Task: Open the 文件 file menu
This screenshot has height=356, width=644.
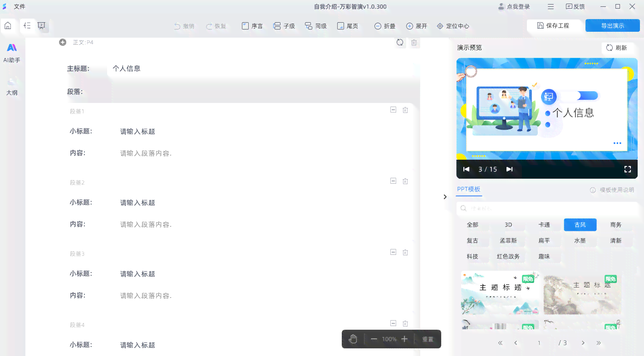Action: (x=20, y=7)
